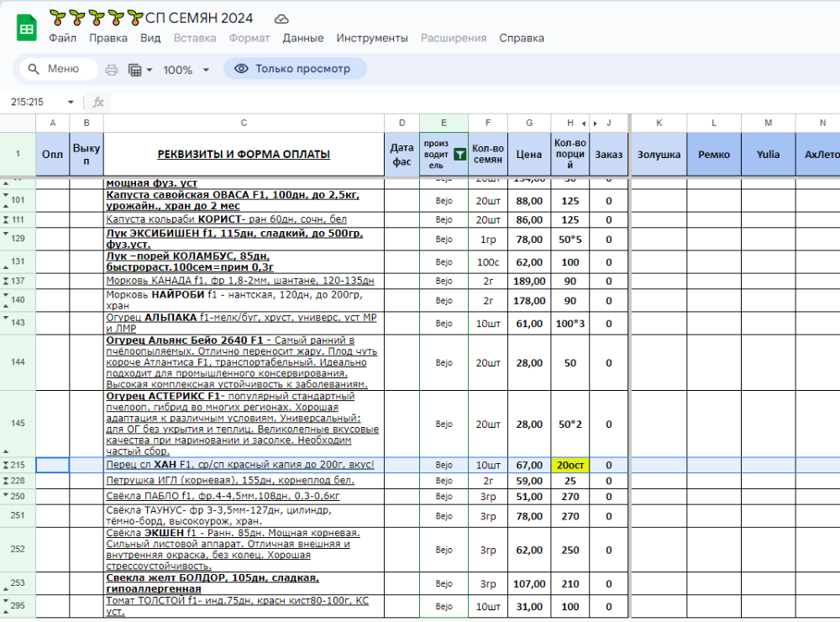Expand hidden column right arrow before J
Screen dimensions: 840x622
point(596,124)
